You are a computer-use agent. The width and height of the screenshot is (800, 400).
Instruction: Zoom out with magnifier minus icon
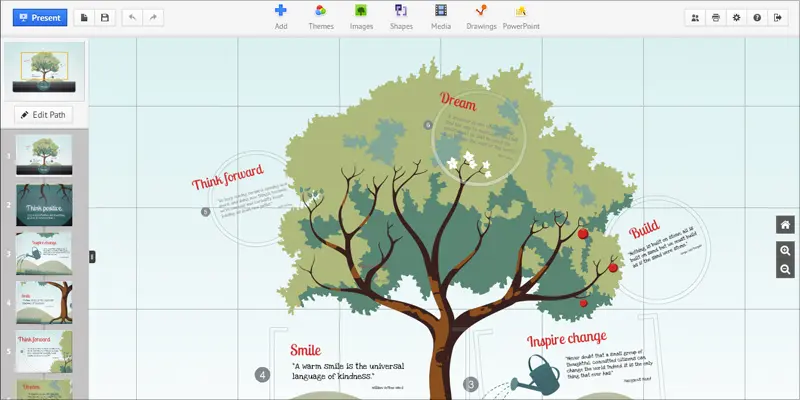click(x=785, y=269)
